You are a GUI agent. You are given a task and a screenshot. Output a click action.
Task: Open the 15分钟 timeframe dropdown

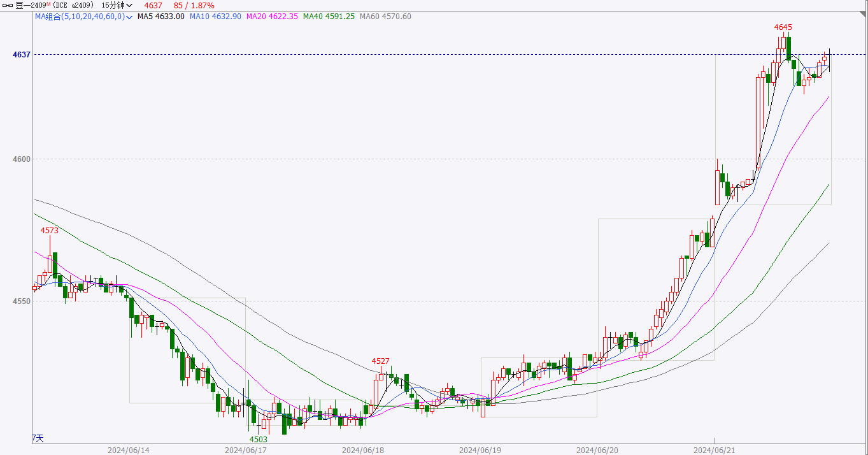[x=117, y=5]
